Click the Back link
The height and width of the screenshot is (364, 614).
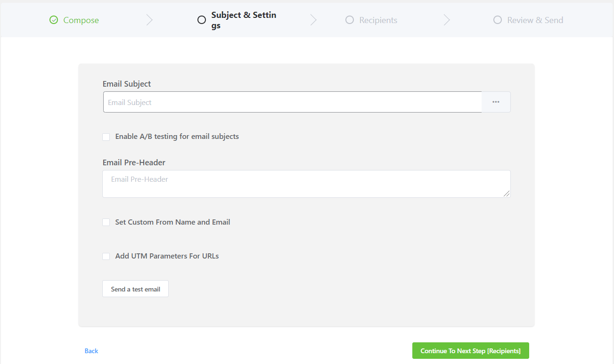pyautogui.click(x=91, y=351)
